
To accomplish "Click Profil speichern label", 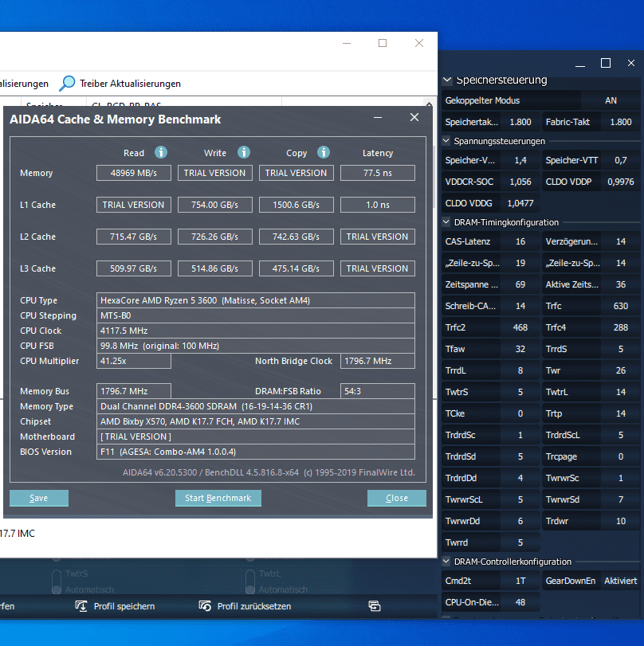I will tap(124, 606).
